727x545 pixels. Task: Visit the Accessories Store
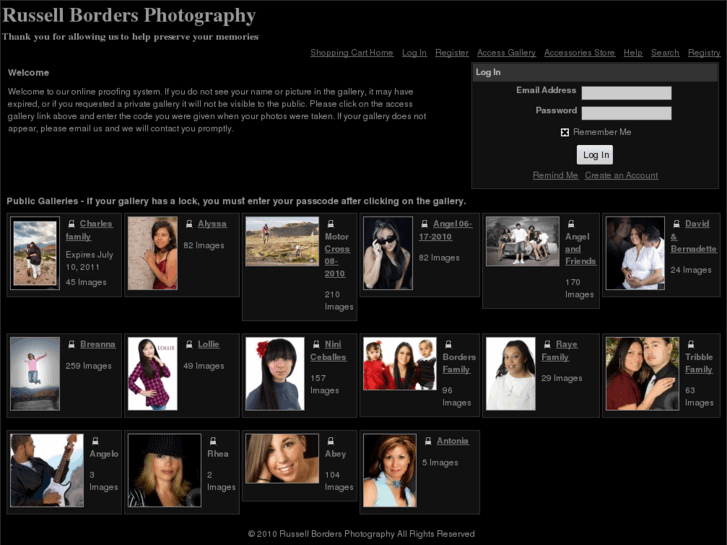tap(580, 53)
